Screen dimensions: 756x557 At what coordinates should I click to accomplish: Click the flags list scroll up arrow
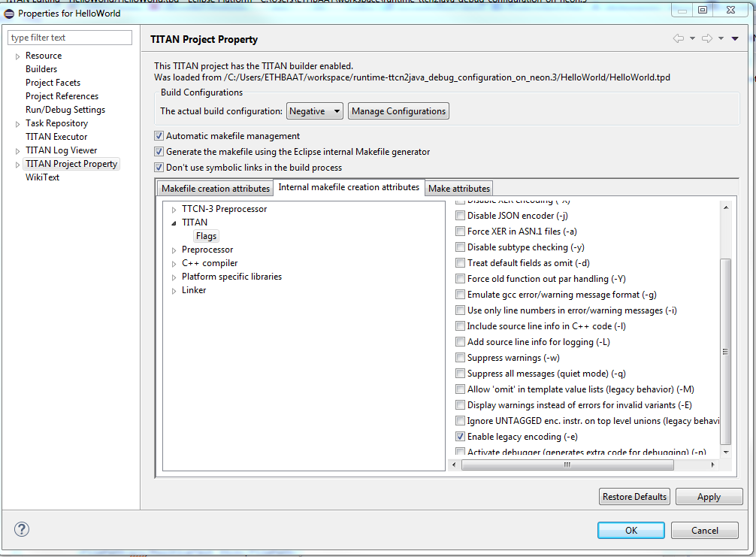(x=726, y=207)
